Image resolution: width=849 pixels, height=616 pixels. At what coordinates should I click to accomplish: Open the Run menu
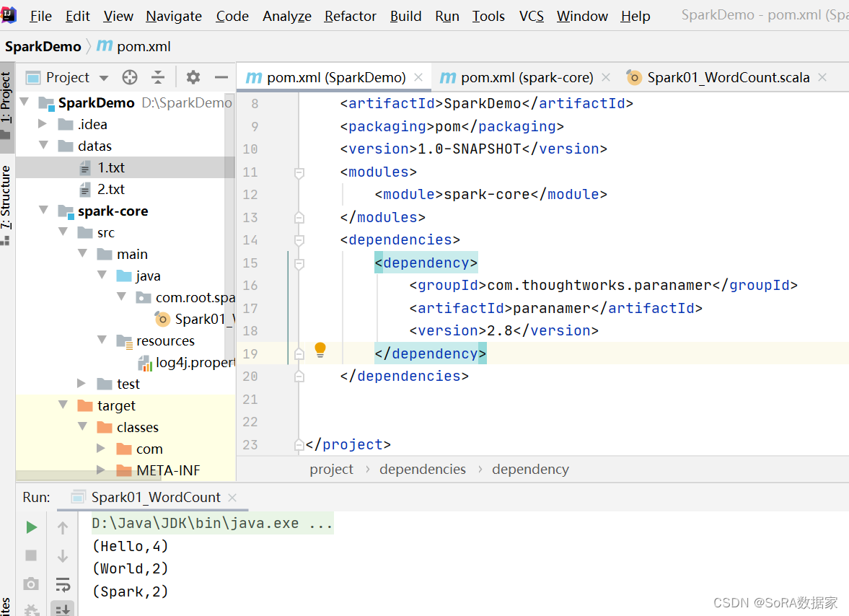point(447,15)
